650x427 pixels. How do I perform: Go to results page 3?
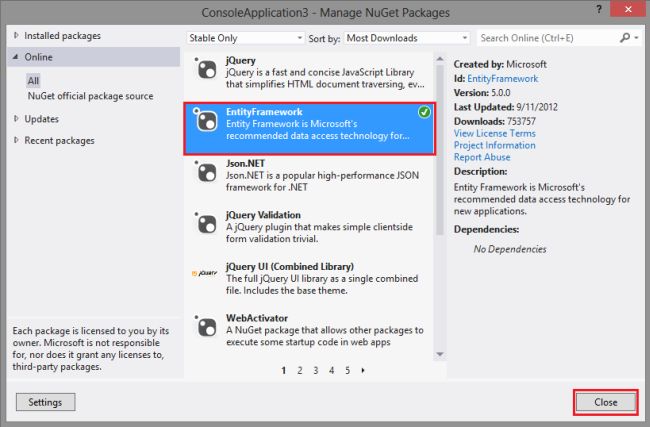pyautogui.click(x=316, y=370)
